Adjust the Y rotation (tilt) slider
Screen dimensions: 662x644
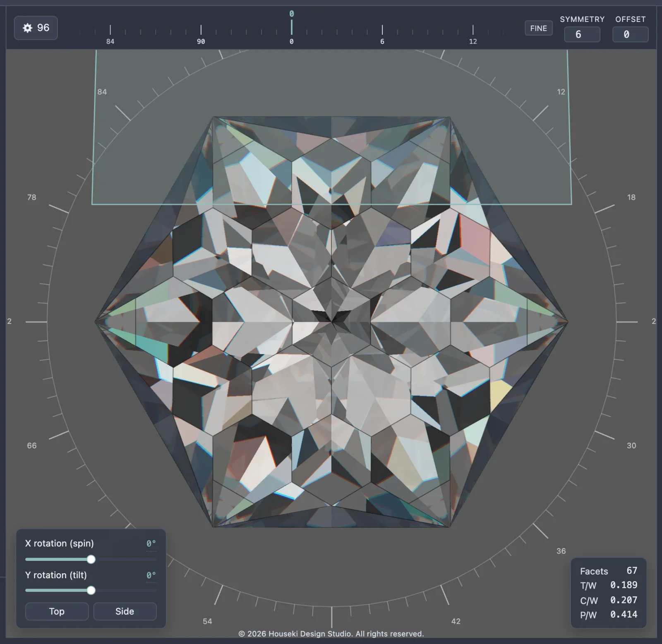[x=91, y=590]
